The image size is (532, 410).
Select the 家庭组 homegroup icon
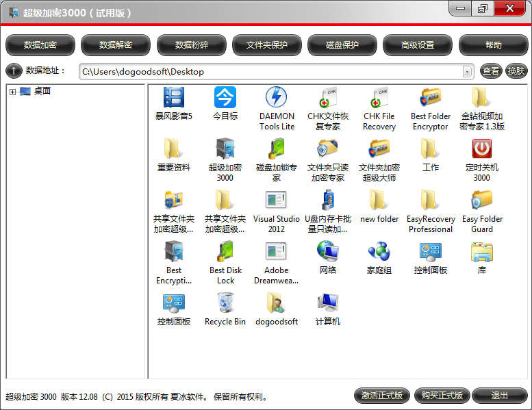tap(379, 252)
